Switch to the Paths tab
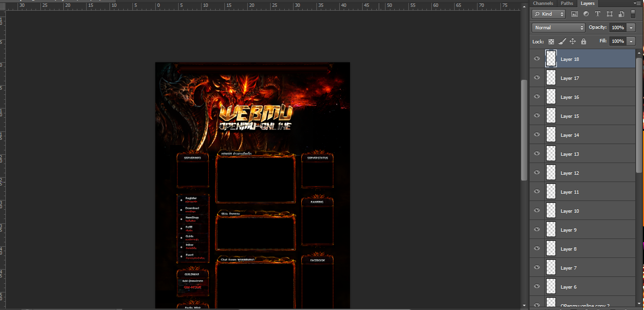Viewport: 644px width, 310px height. 567,3
